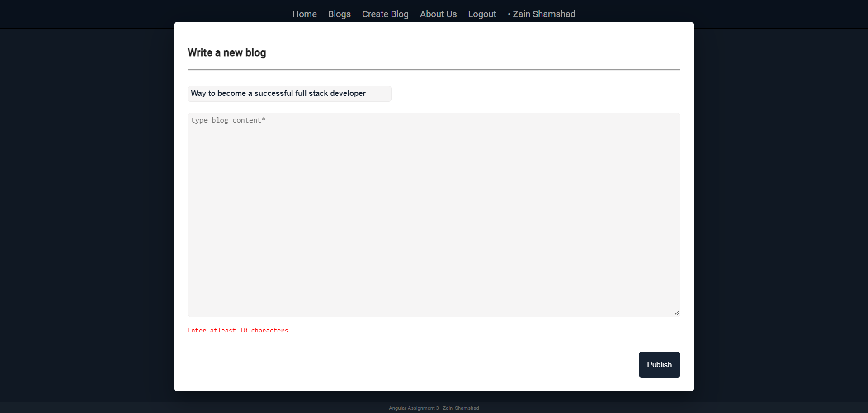The width and height of the screenshot is (868, 413).
Task: Focus the blog content textarea
Action: click(434, 213)
